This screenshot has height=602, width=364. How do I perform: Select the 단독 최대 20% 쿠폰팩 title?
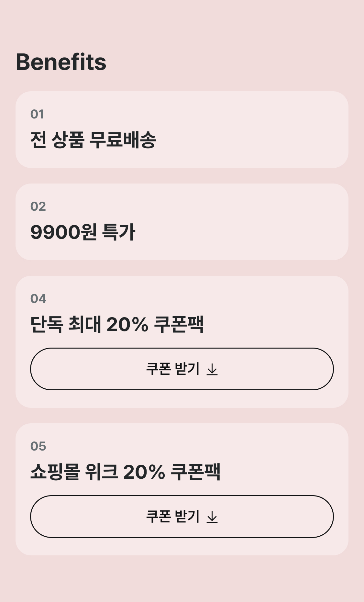coord(117,325)
